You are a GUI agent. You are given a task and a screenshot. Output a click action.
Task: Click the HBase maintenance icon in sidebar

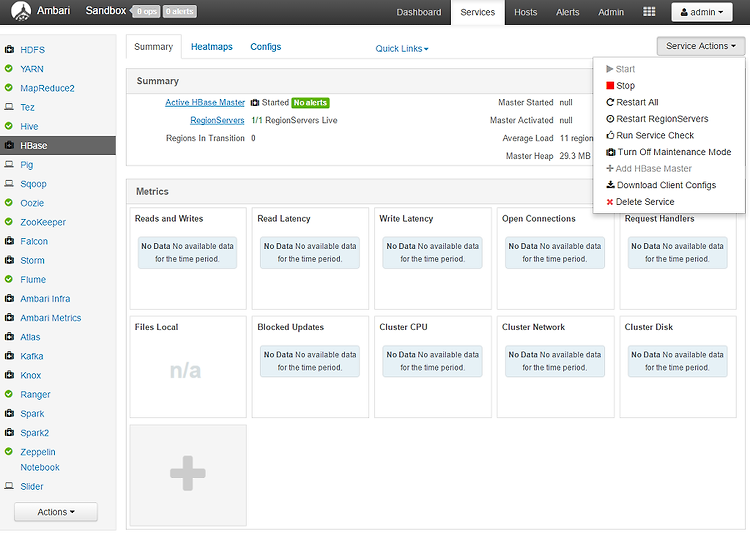click(9, 145)
